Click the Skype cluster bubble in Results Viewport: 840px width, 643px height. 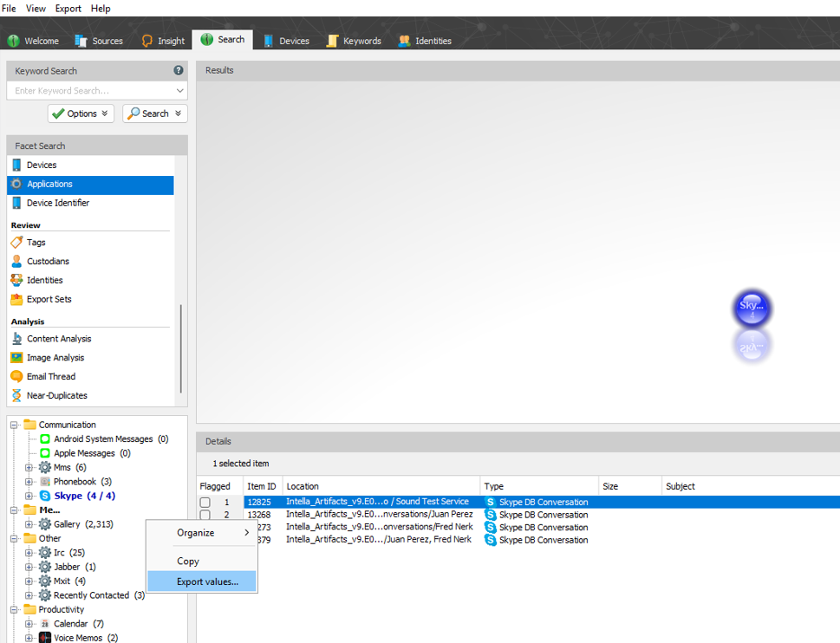pos(751,307)
